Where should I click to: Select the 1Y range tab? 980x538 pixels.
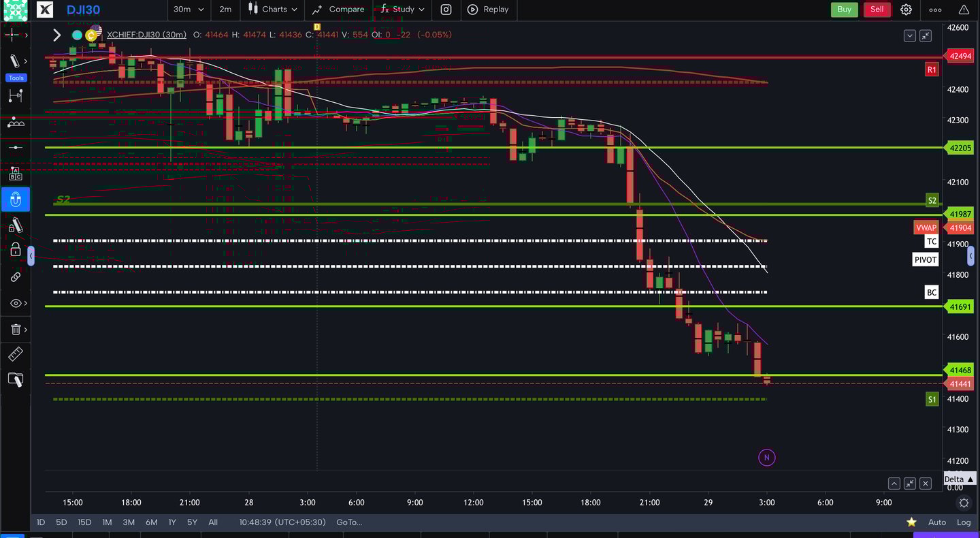172,522
